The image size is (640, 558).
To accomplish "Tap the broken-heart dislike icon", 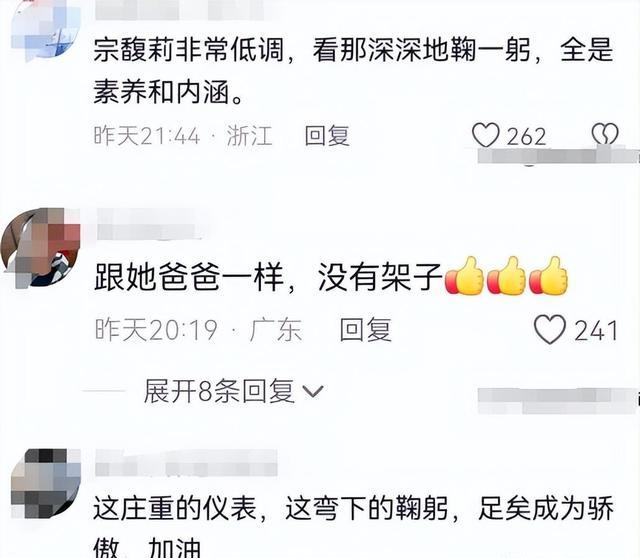I will [605, 134].
